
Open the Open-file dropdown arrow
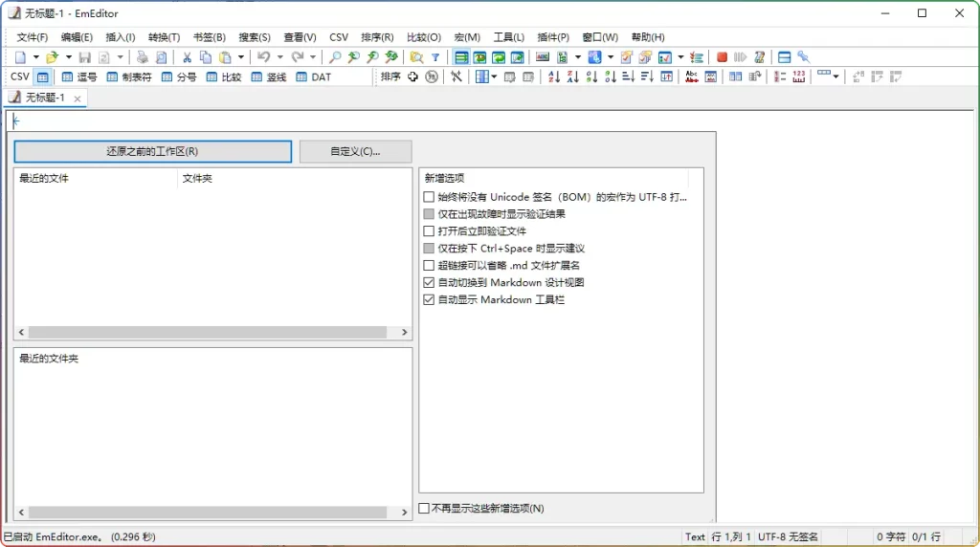[68, 57]
